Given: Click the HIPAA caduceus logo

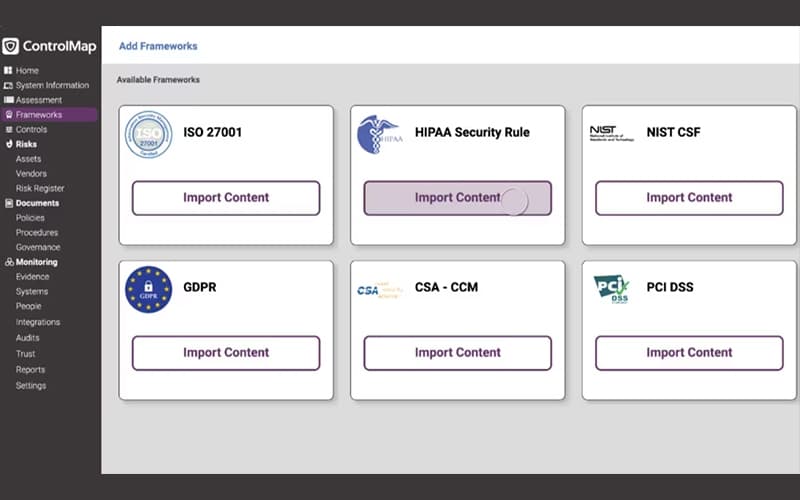Looking at the screenshot, I should coord(380,135).
